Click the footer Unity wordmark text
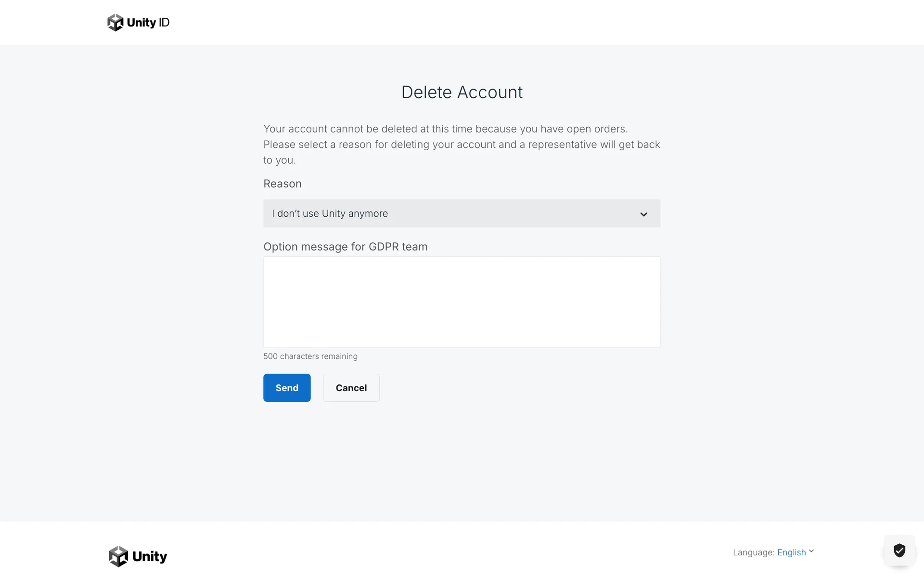The image size is (924, 578). pos(150,556)
